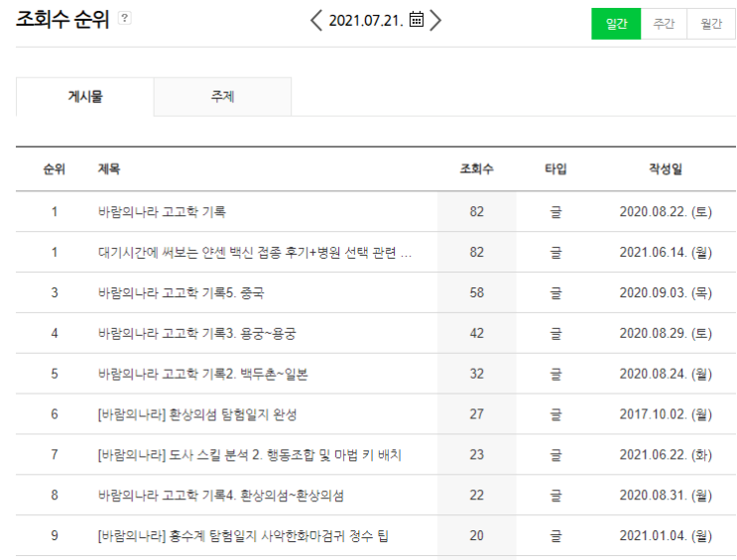
Task: Click written date 2020.09.03. (목)
Action: tap(666, 292)
